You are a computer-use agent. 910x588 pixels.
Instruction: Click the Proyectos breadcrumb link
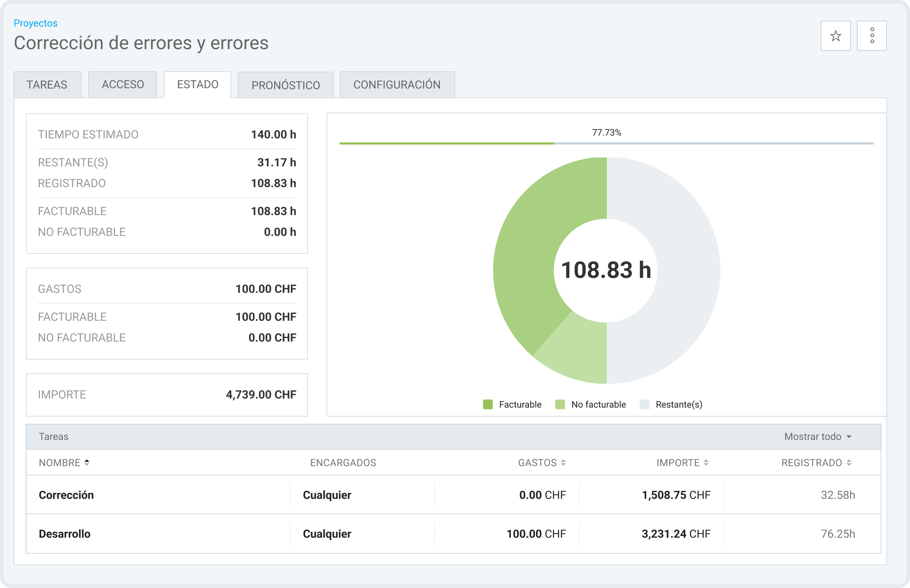coord(36,23)
